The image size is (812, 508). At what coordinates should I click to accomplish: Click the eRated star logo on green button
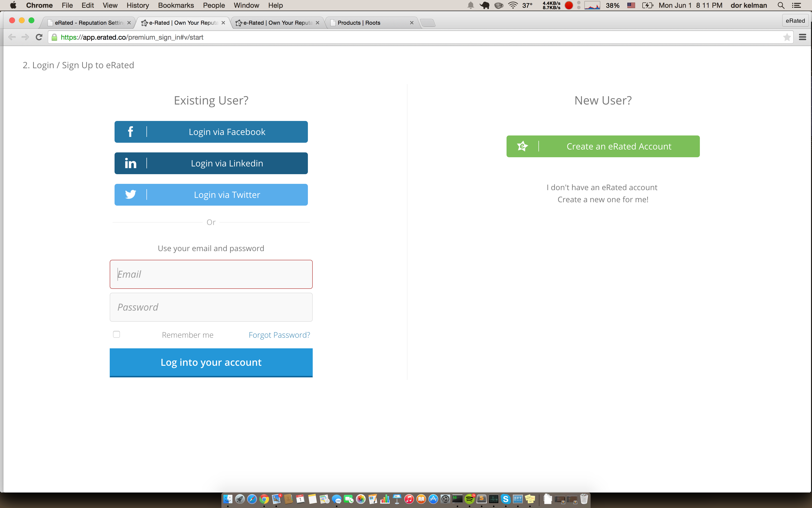pyautogui.click(x=522, y=146)
